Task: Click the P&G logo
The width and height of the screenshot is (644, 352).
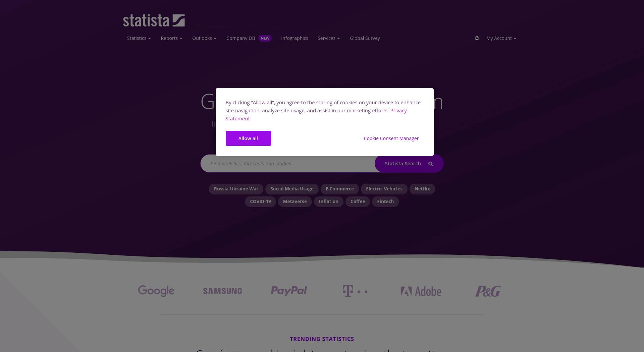Action: [488, 291]
